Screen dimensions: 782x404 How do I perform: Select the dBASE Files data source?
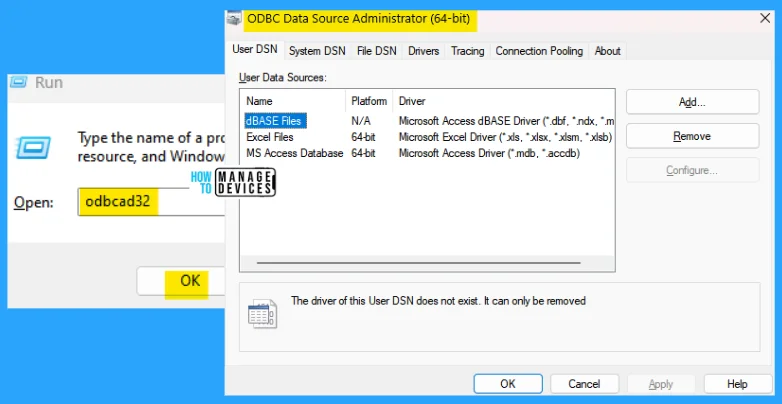275,121
